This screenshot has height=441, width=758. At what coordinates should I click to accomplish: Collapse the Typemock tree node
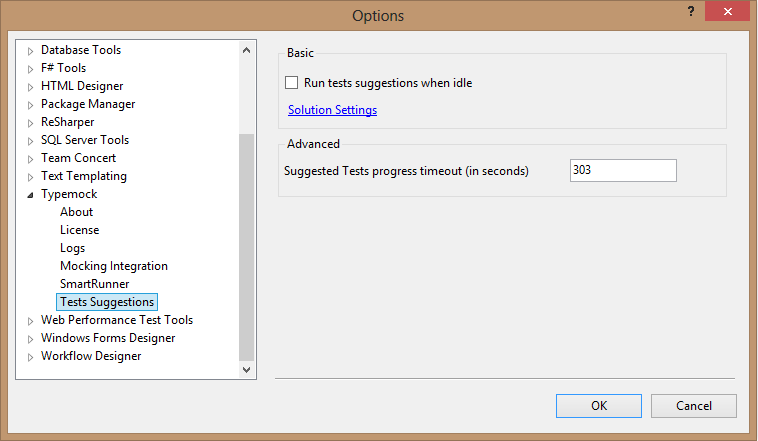pos(30,195)
